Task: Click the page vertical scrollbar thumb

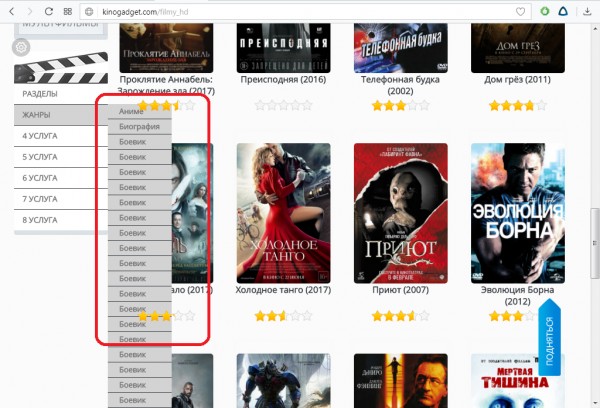Action: pyautogui.click(x=595, y=243)
